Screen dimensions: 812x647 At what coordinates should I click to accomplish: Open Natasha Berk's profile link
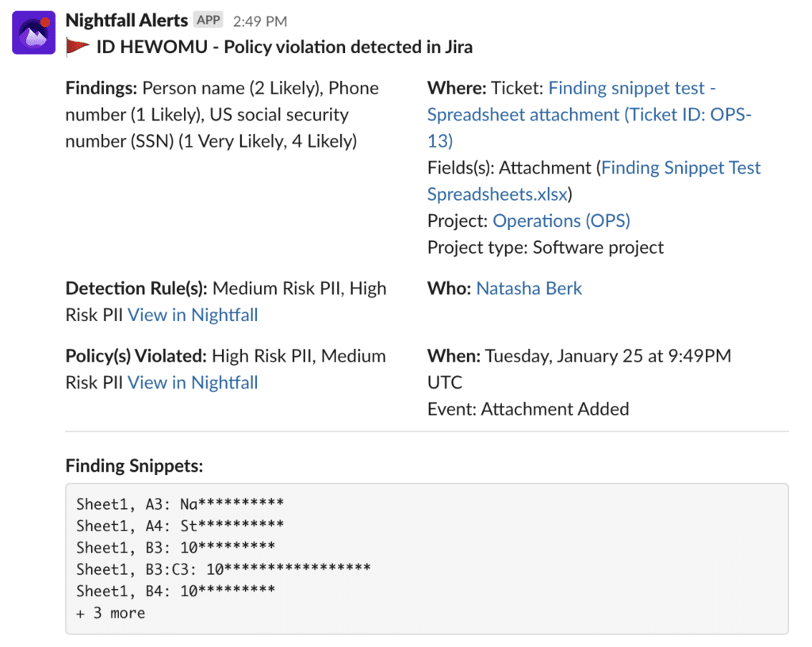pos(529,289)
